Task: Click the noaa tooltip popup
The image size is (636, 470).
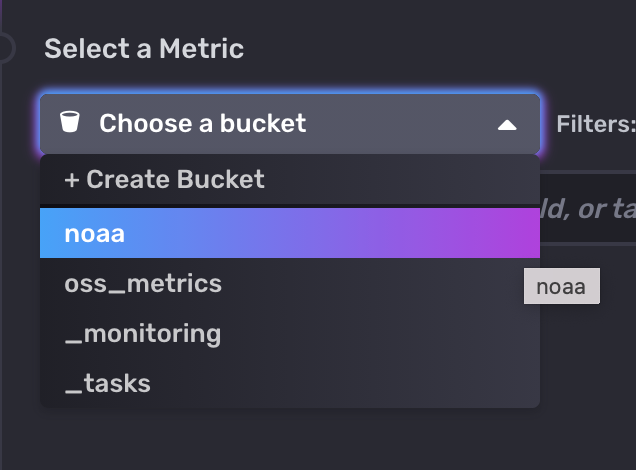Action: tap(561, 287)
